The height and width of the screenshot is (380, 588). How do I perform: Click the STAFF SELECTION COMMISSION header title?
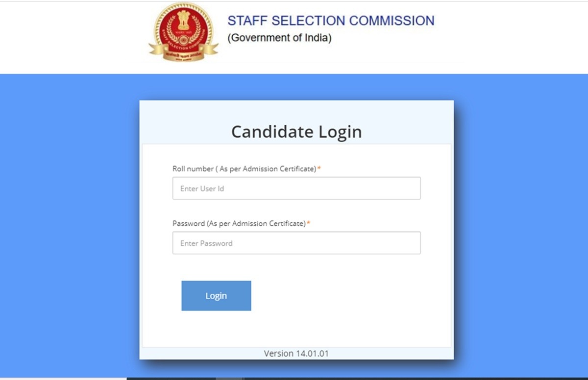click(x=331, y=21)
